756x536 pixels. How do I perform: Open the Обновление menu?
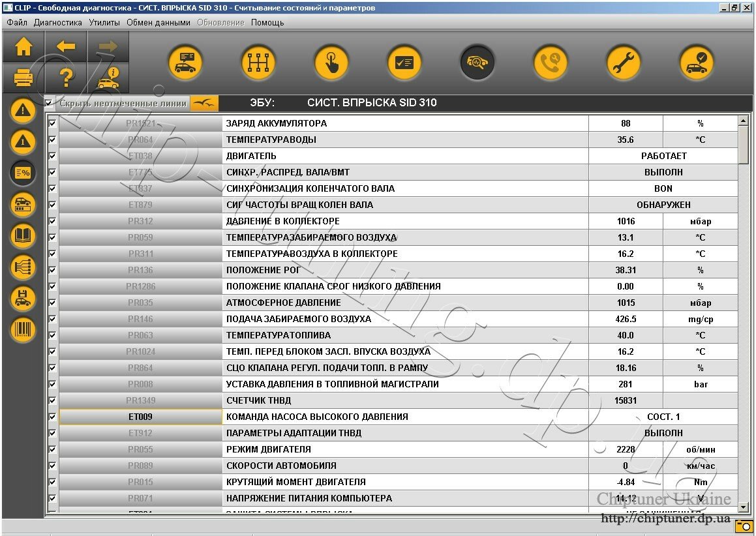click(221, 23)
